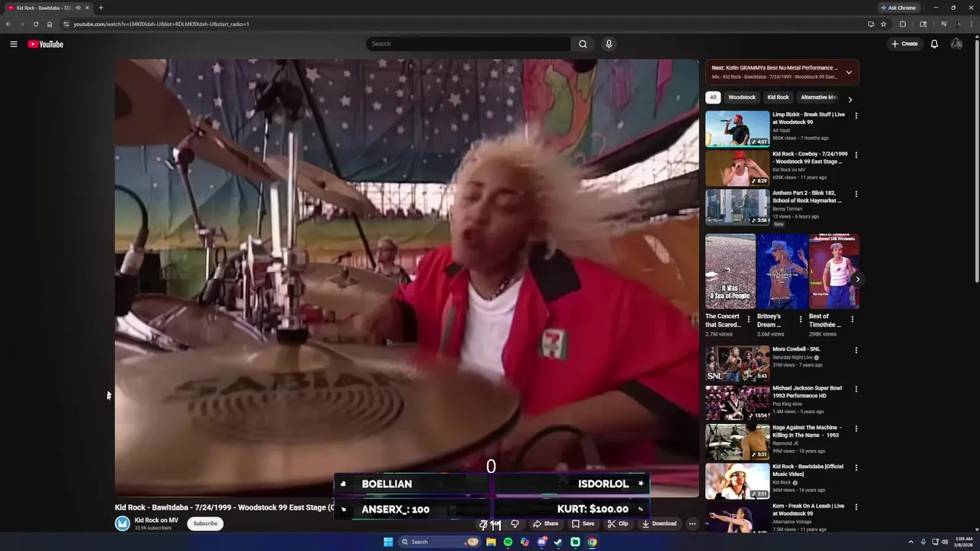Go to the YouTube home logo
Viewport: 980px width, 551px height.
coord(46,44)
